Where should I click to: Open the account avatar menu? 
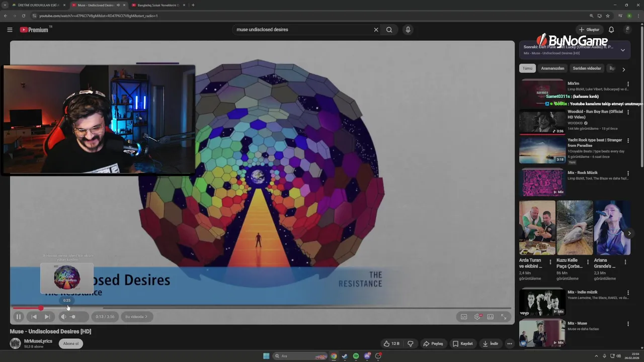(x=627, y=30)
